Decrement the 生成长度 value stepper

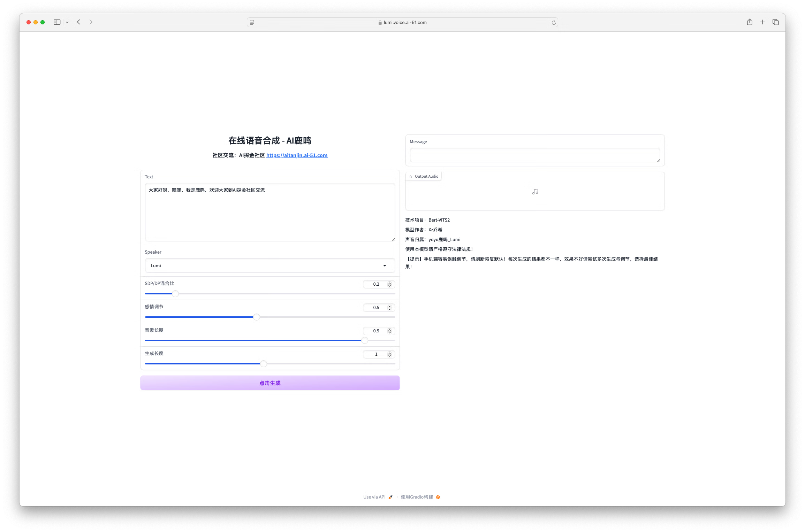pos(389,356)
